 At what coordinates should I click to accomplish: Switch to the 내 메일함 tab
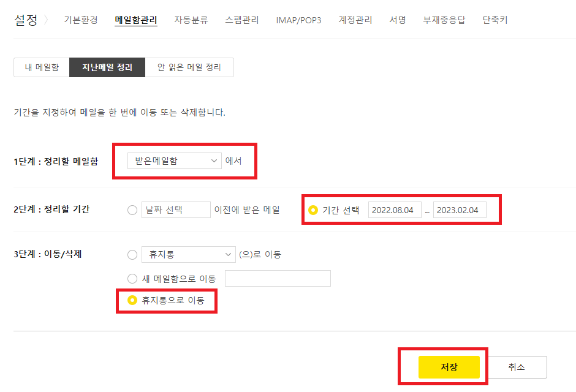point(41,67)
